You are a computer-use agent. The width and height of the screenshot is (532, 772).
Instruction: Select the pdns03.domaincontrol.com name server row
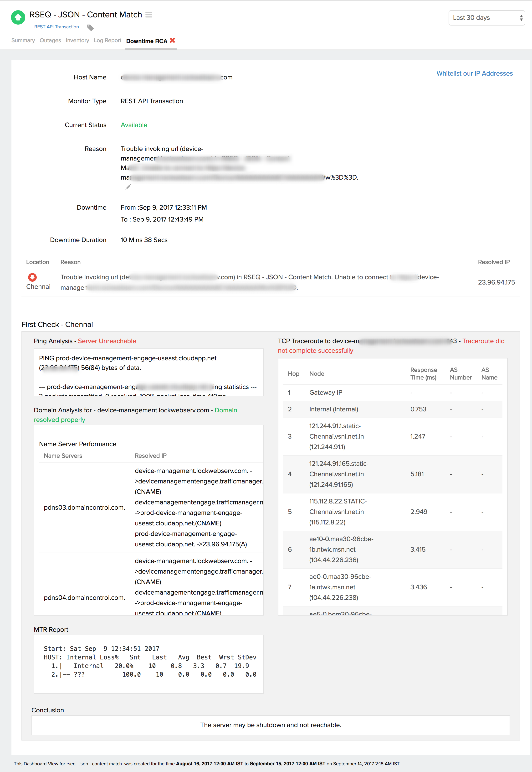tap(84, 507)
